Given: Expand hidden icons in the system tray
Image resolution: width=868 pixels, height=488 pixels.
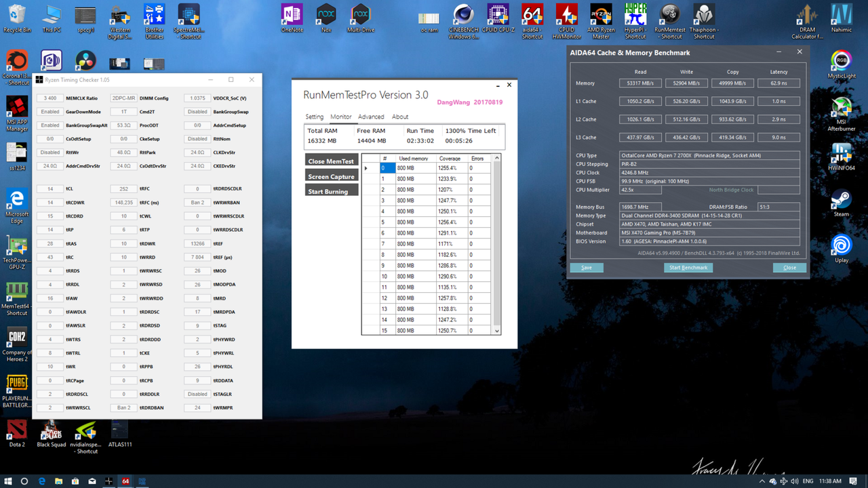Looking at the screenshot, I should point(762,481).
